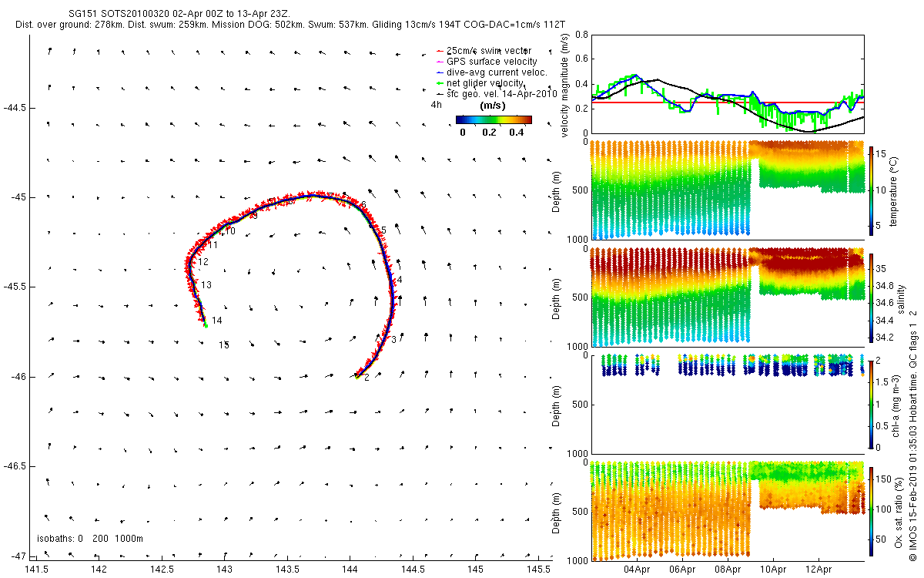Click the 'isobaths: 0 200 1000m' label
The image size is (924, 578).
(89, 539)
